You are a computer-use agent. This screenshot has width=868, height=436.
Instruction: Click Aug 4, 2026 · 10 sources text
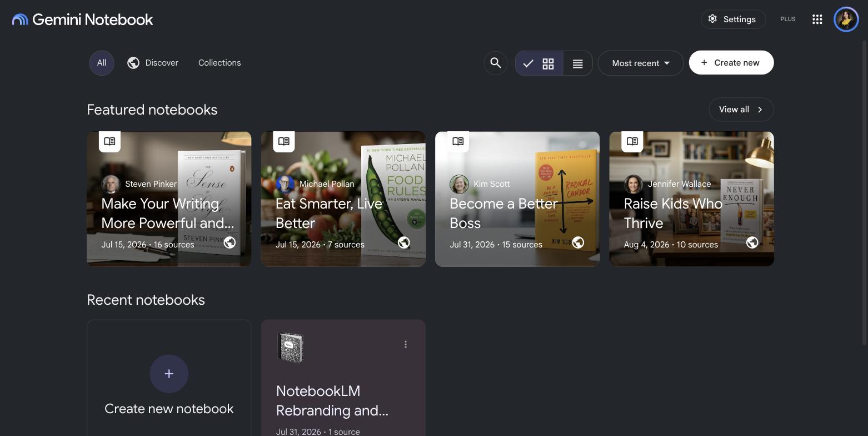coord(671,245)
